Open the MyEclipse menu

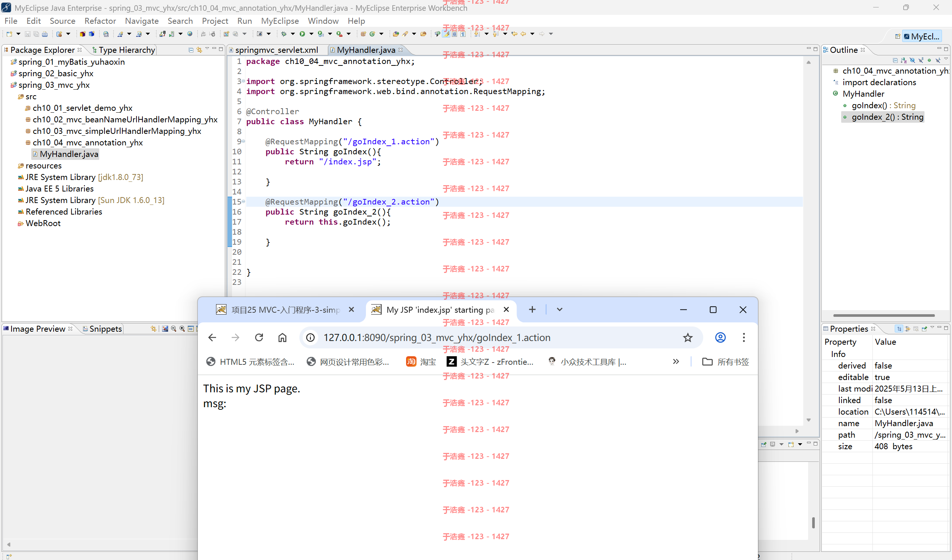tap(280, 21)
